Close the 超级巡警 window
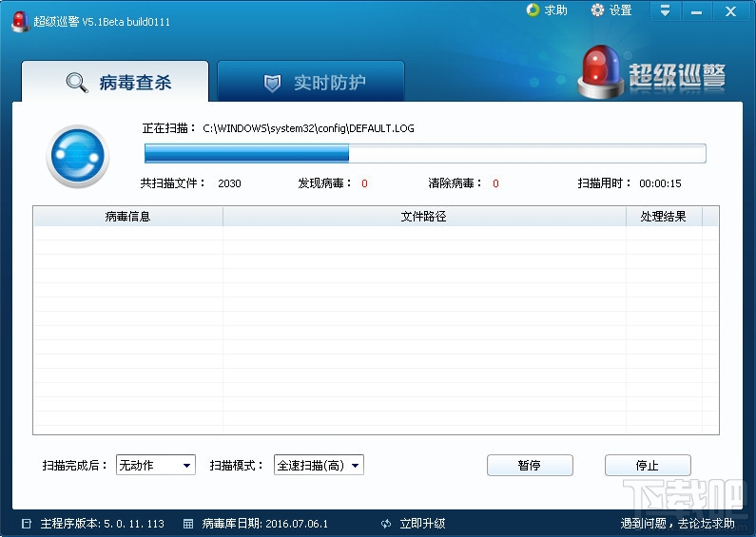 (730, 10)
